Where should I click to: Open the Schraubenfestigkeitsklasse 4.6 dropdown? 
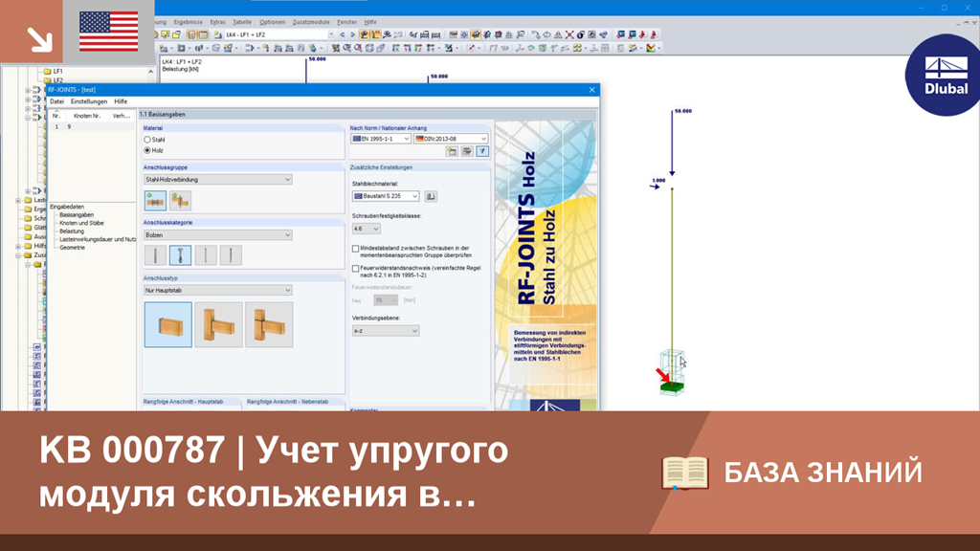coord(366,230)
